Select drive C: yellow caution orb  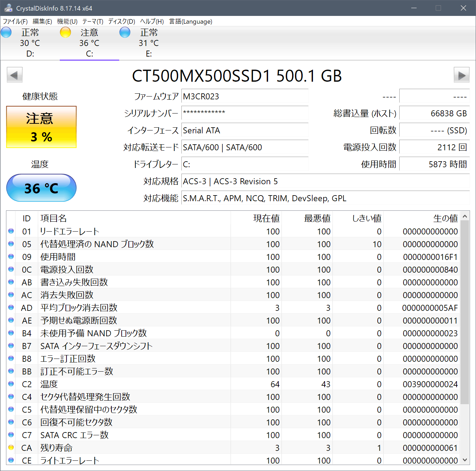click(x=65, y=33)
